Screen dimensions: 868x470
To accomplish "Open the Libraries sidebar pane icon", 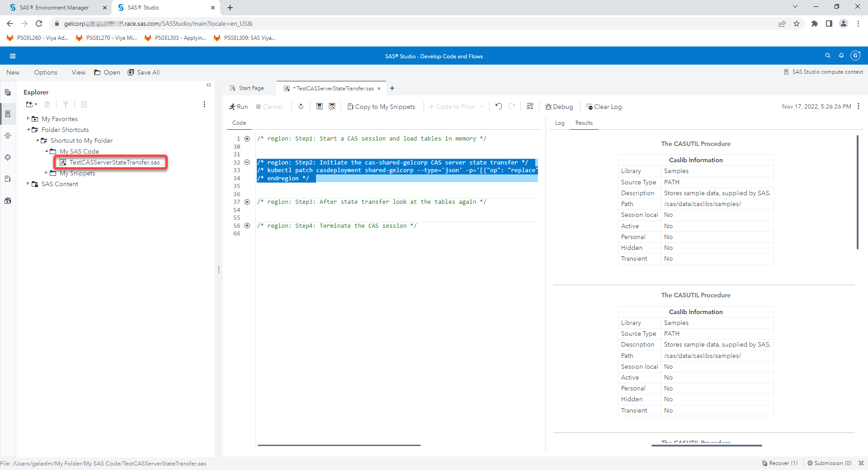I will (8, 201).
